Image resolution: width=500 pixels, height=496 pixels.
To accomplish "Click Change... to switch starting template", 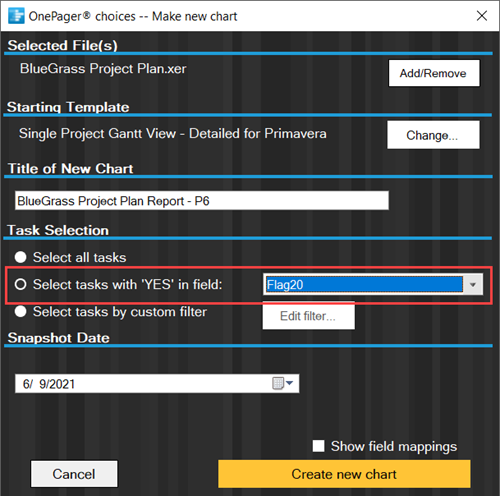I will click(433, 135).
